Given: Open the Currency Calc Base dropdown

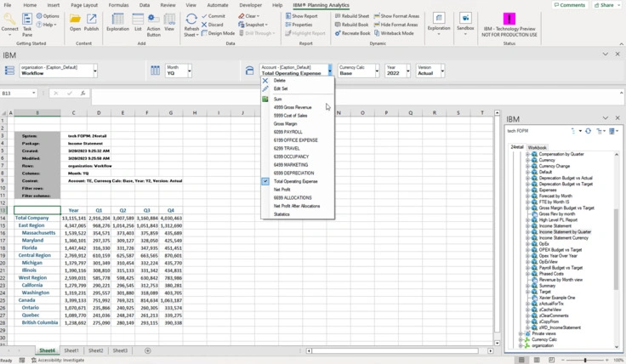Looking at the screenshot, I should 376,72.
